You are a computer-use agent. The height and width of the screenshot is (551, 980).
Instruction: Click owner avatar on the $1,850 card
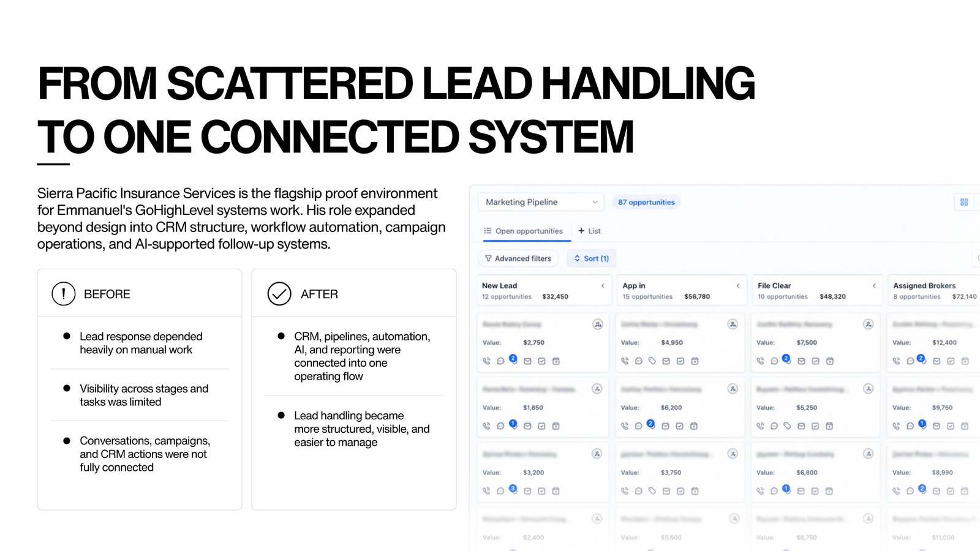(597, 389)
